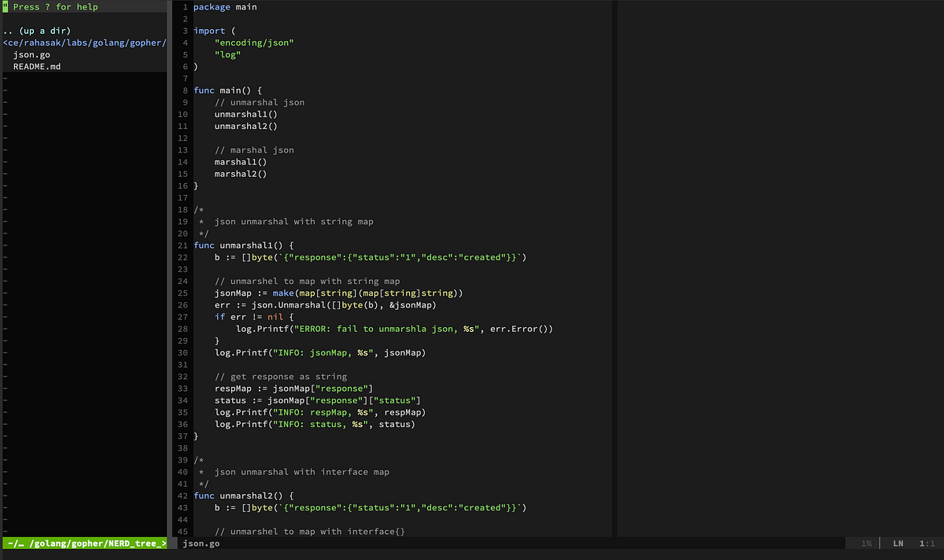The width and height of the screenshot is (944, 560).
Task: Click the vertical split divider between panes
Action: 613,275
